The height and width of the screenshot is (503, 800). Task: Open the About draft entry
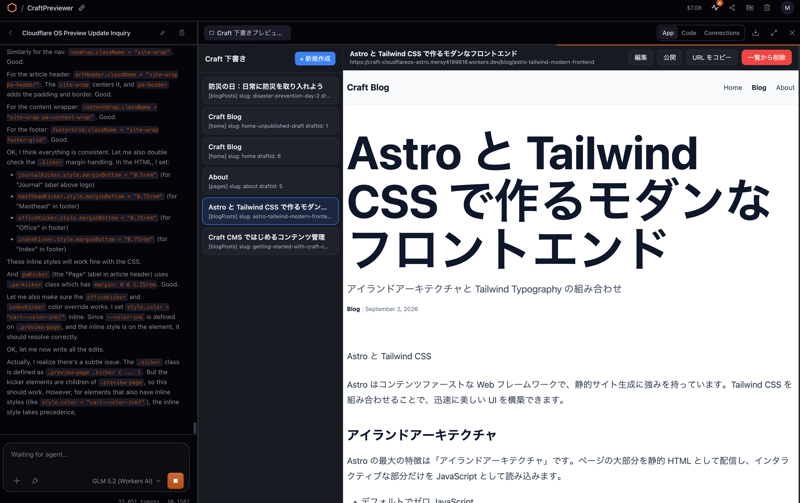(270, 181)
